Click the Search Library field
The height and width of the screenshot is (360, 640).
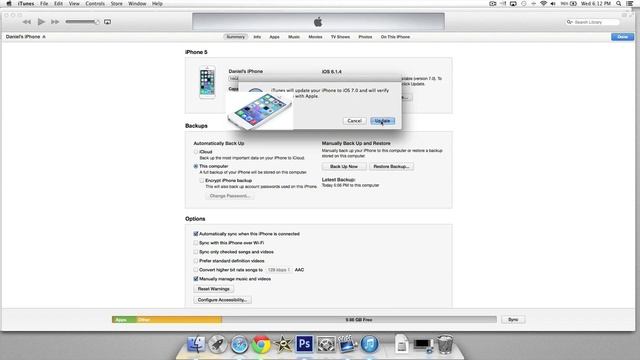592,22
